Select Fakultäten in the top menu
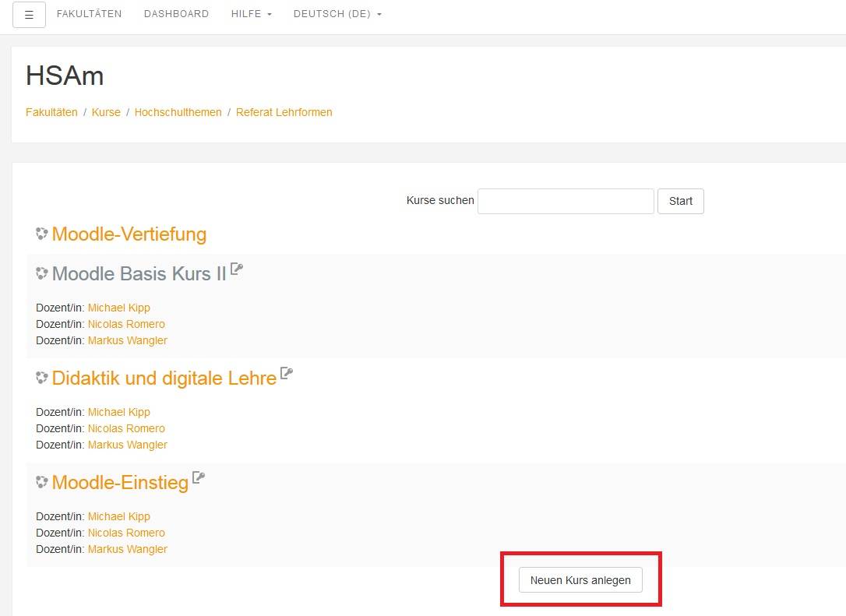This screenshot has width=846, height=616. [89, 14]
